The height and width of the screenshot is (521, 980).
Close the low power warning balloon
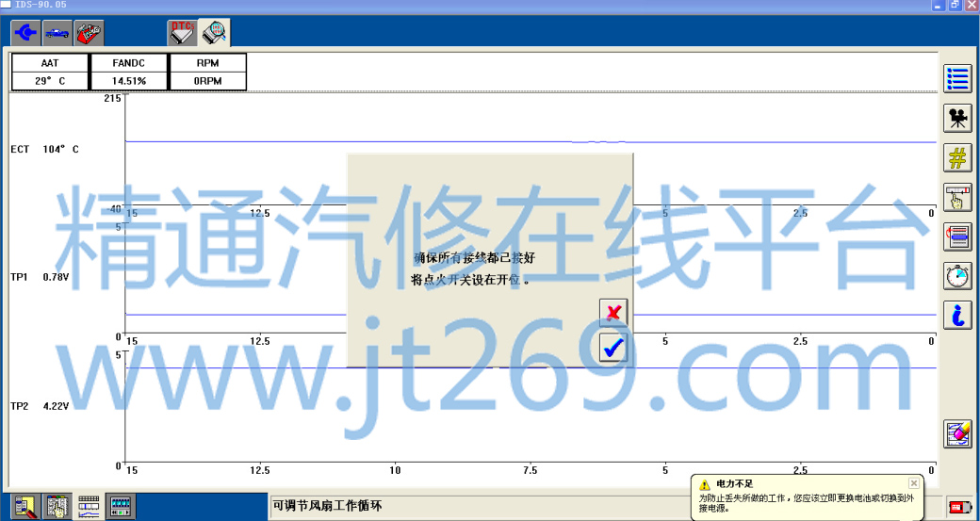(914, 483)
